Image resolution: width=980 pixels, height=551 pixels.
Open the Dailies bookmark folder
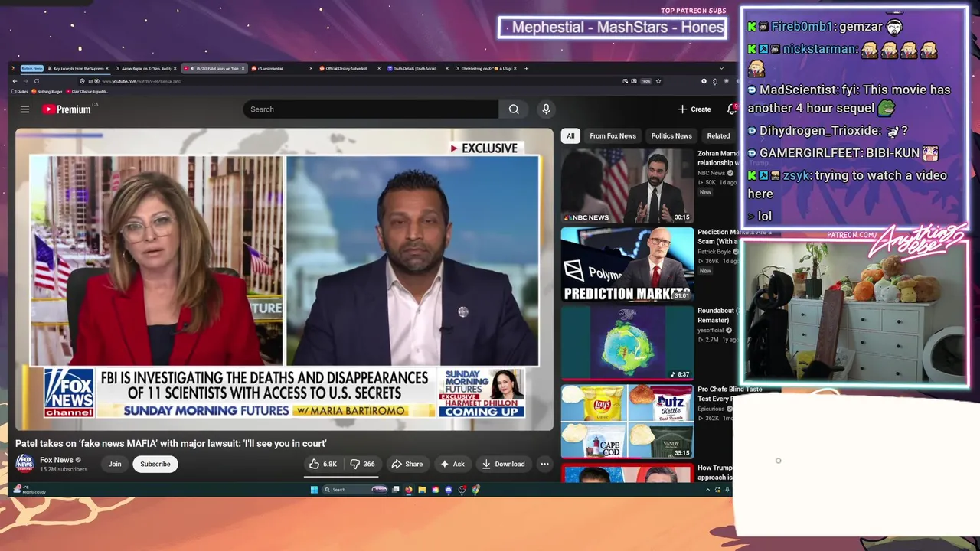(20, 91)
